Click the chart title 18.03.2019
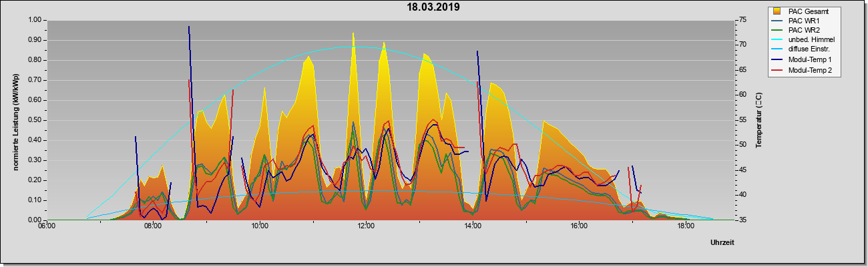The width and height of the screenshot is (868, 267). (433, 7)
